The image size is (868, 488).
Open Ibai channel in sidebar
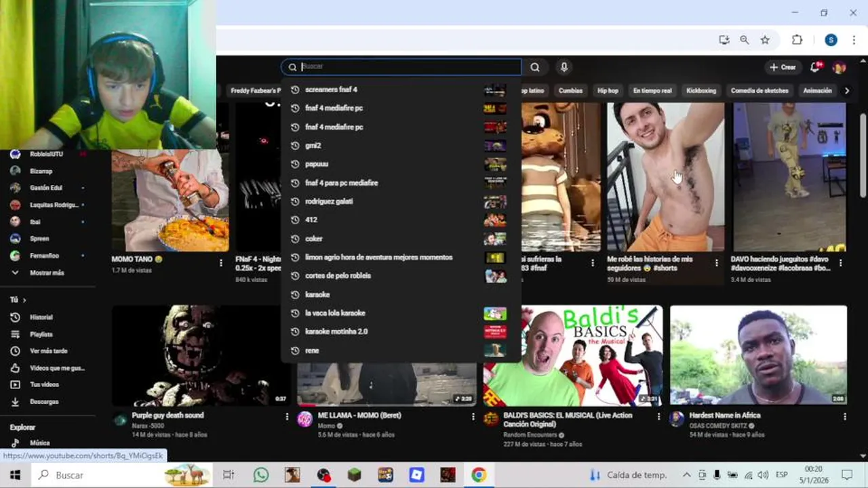[35, 222]
